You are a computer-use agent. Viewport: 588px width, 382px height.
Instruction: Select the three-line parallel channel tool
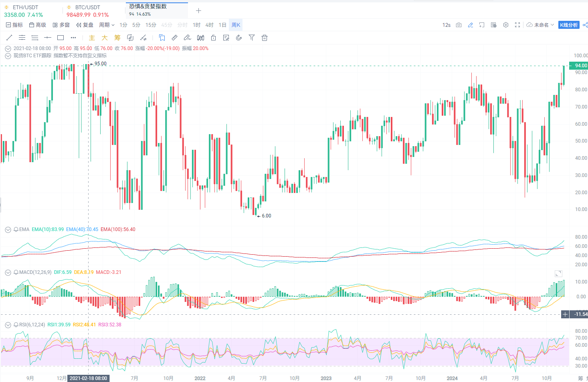[x=22, y=38]
